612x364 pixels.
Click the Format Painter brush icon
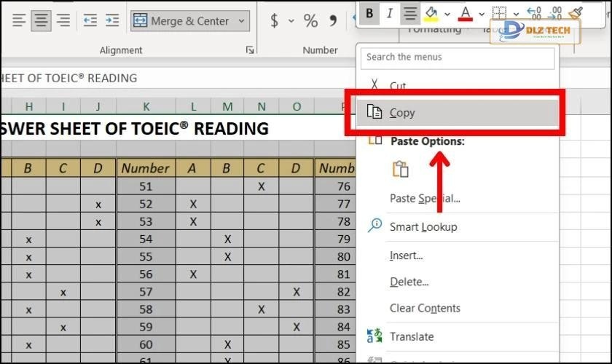(576, 12)
